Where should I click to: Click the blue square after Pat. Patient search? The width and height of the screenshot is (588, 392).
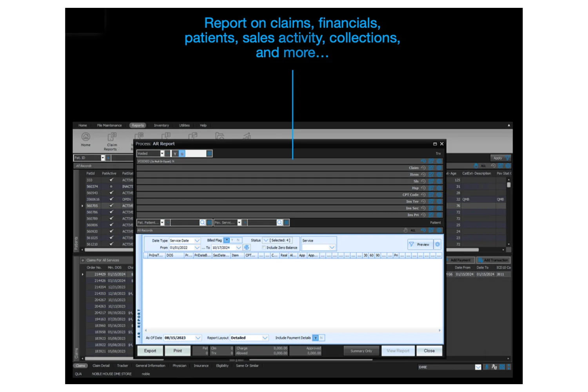209,223
